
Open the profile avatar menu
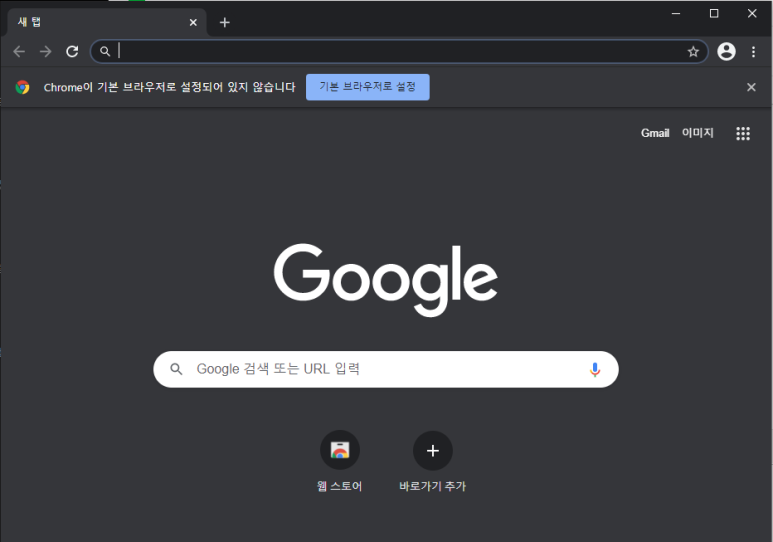tap(726, 51)
